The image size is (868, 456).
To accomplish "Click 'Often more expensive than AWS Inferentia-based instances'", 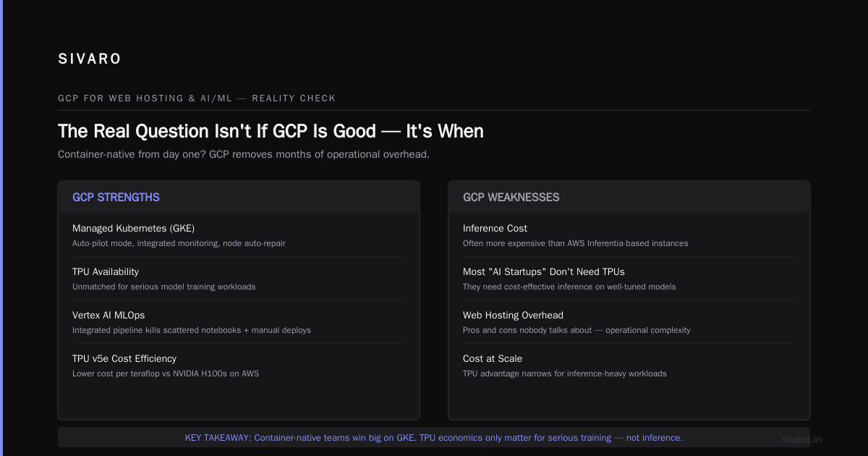I will [576, 243].
